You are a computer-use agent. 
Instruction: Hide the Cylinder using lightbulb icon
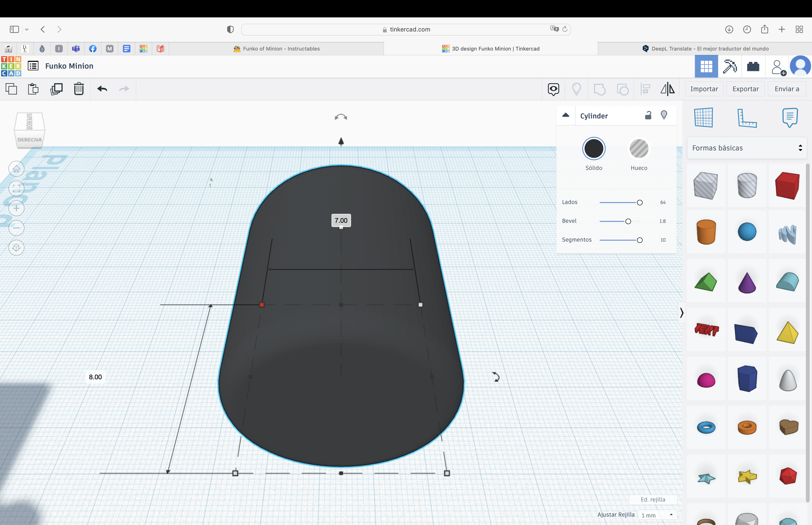click(664, 115)
